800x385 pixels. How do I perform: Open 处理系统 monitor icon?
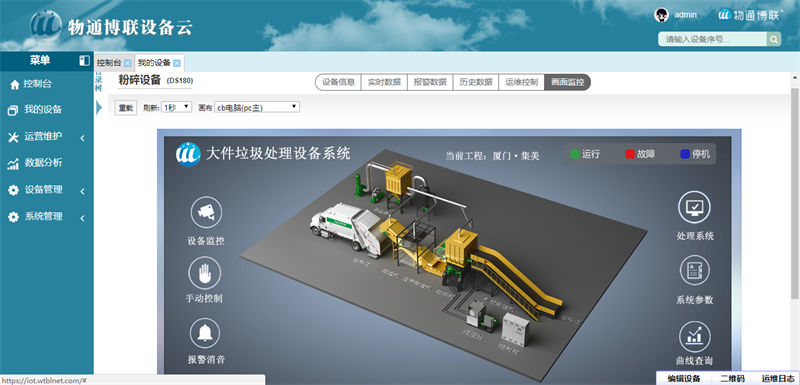click(x=694, y=207)
